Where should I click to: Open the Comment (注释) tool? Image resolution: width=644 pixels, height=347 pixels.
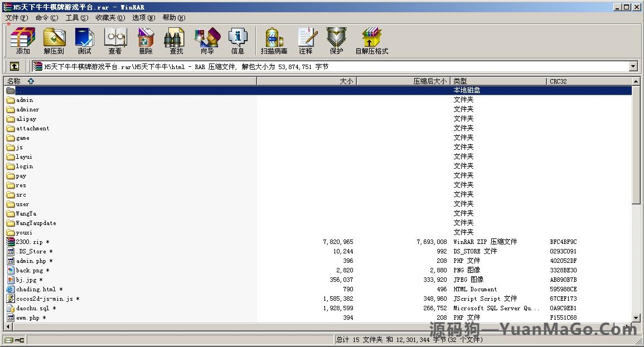[306, 41]
